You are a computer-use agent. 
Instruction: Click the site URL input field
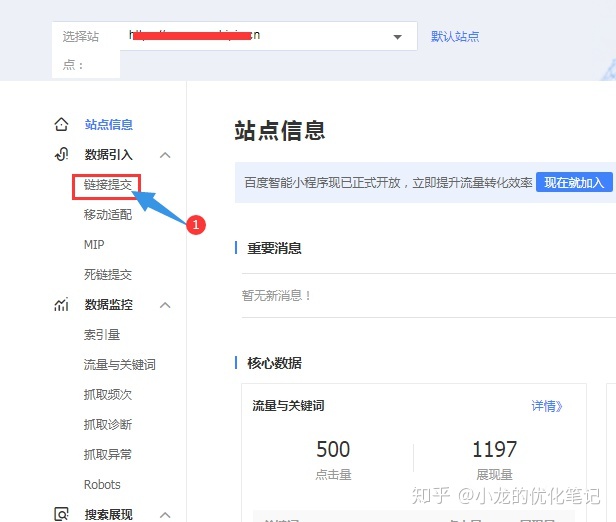pyautogui.click(x=268, y=36)
